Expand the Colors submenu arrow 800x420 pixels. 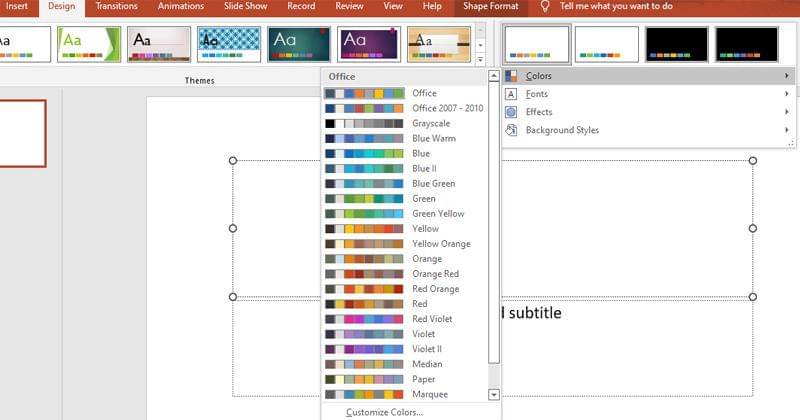tap(787, 76)
